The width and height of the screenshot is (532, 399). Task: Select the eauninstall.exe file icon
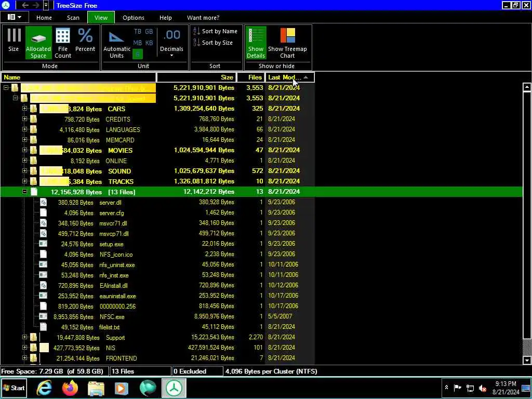(43, 296)
